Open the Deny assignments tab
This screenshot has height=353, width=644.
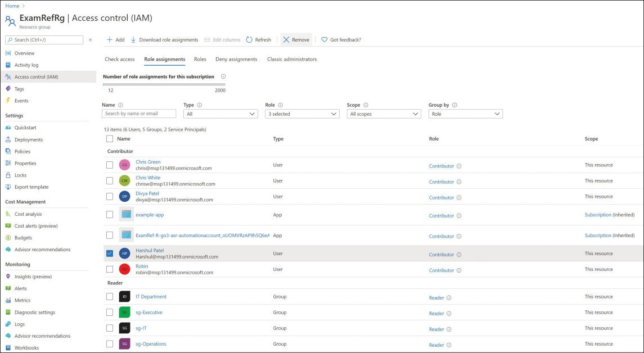pyautogui.click(x=236, y=59)
